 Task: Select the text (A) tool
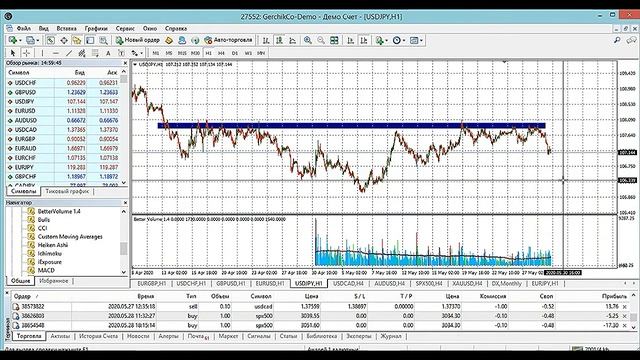108,53
